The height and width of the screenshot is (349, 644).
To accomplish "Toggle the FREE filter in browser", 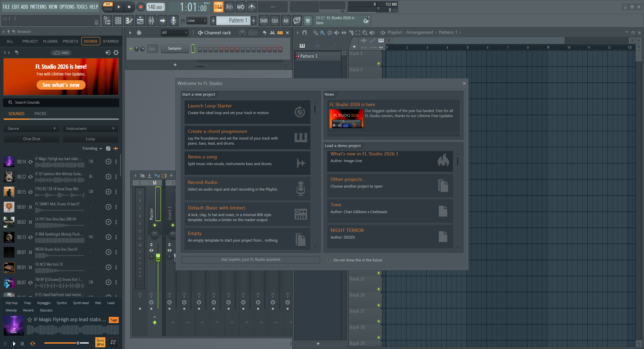I will tap(61, 53).
